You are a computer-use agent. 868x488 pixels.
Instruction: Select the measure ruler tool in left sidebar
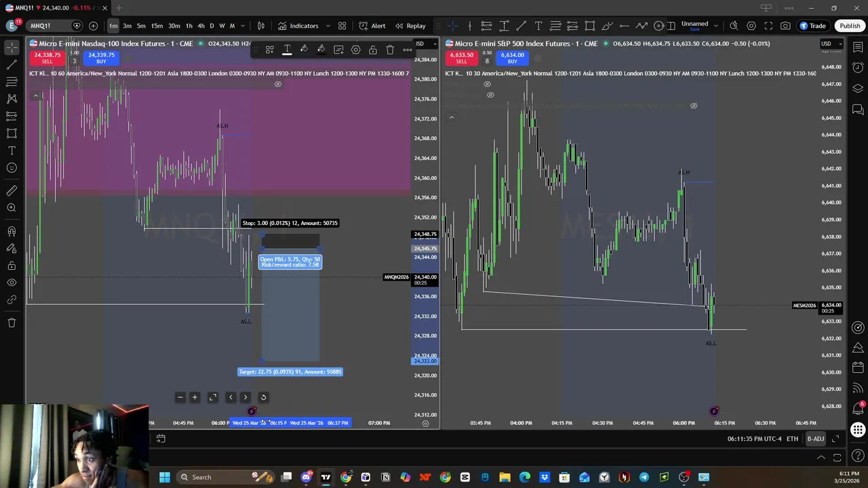12,190
